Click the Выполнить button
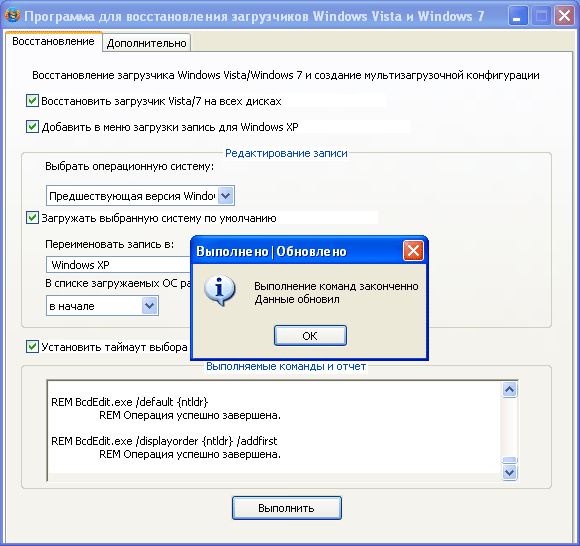The image size is (580, 546). 287,508
